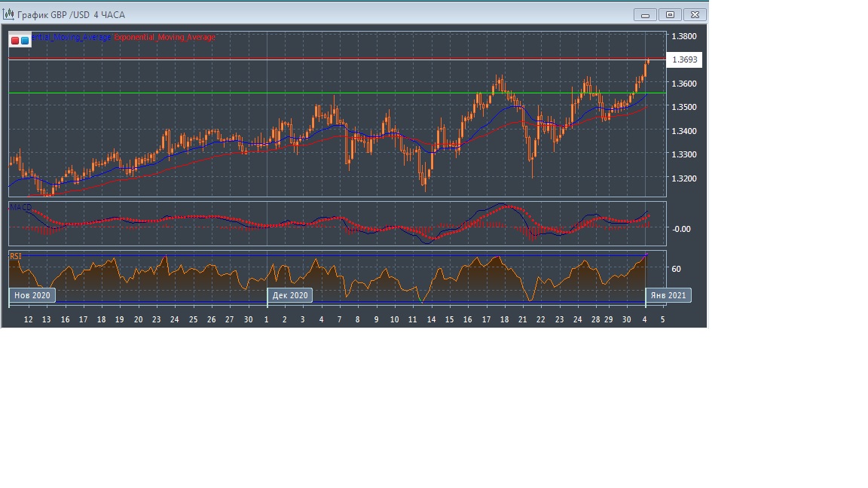
Task: Click the blue square indicator icon
Action: coord(25,40)
